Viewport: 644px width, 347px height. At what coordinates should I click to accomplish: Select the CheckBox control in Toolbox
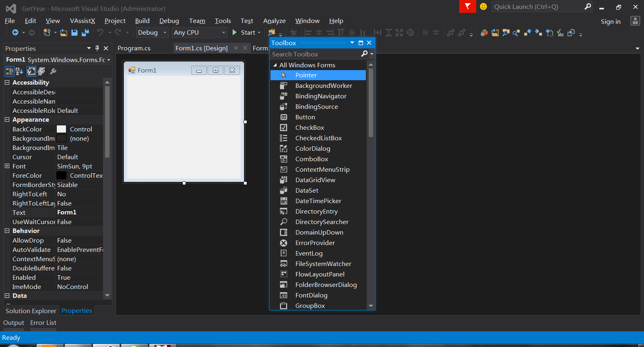click(318, 127)
